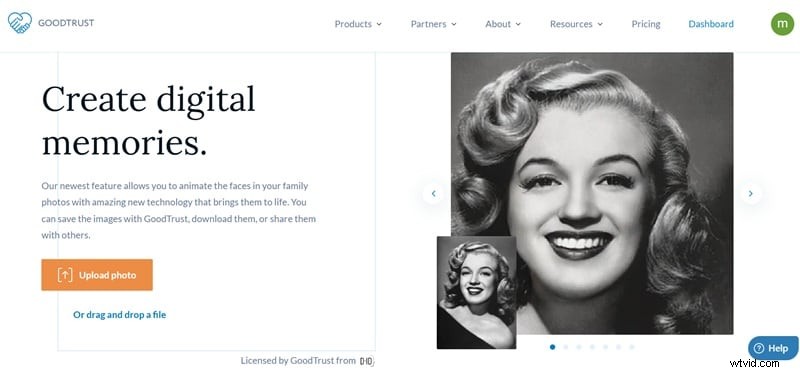Select the second carousel dot indicator
800x373 pixels.
pos(566,347)
